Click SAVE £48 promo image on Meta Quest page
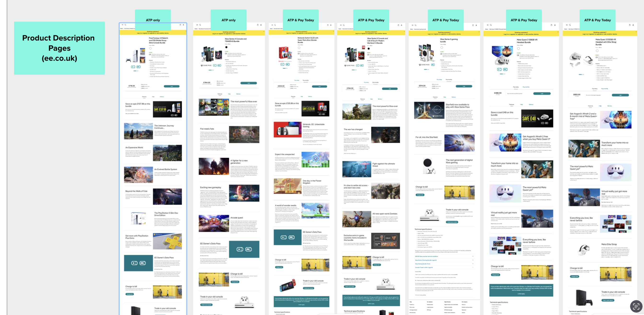 point(537,118)
